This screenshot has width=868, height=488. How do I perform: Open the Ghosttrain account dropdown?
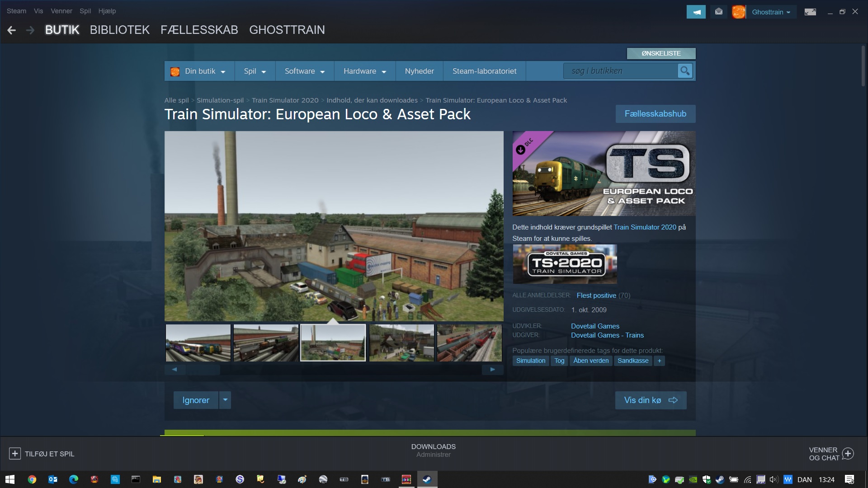tap(770, 12)
